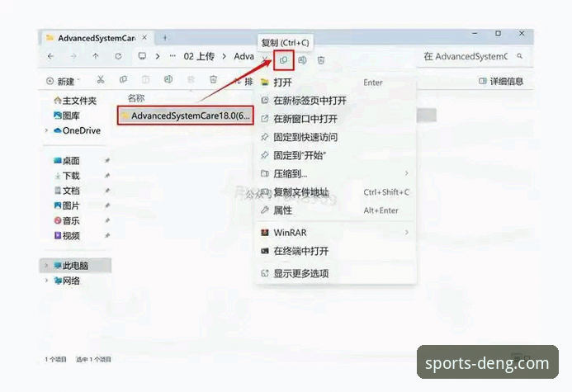The width and height of the screenshot is (572, 392).
Task: Sort by the 名称 column header
Action: [135, 98]
